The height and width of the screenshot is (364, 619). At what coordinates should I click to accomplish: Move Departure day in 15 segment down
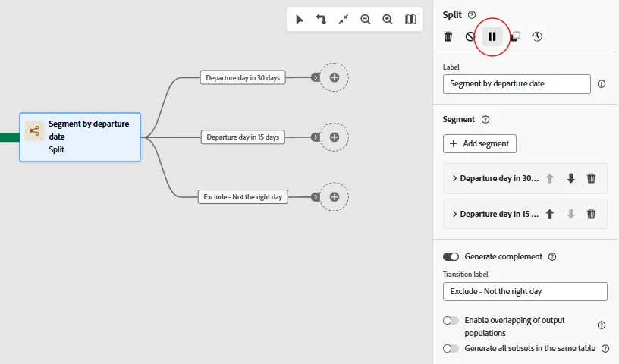[571, 214]
